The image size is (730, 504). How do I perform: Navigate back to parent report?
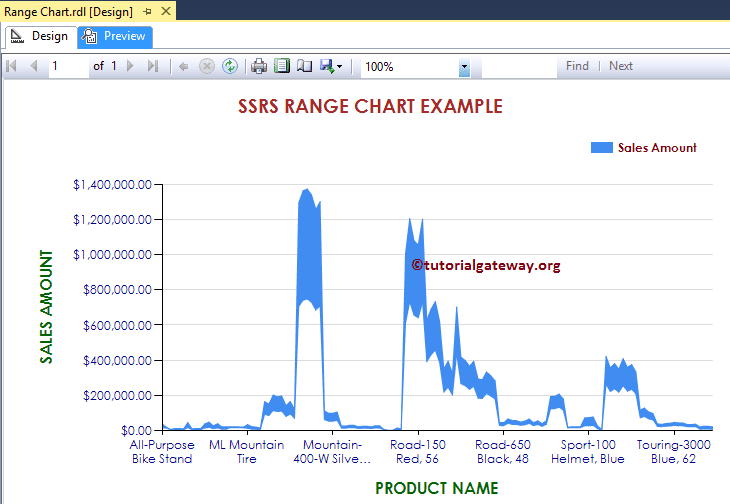[x=184, y=67]
